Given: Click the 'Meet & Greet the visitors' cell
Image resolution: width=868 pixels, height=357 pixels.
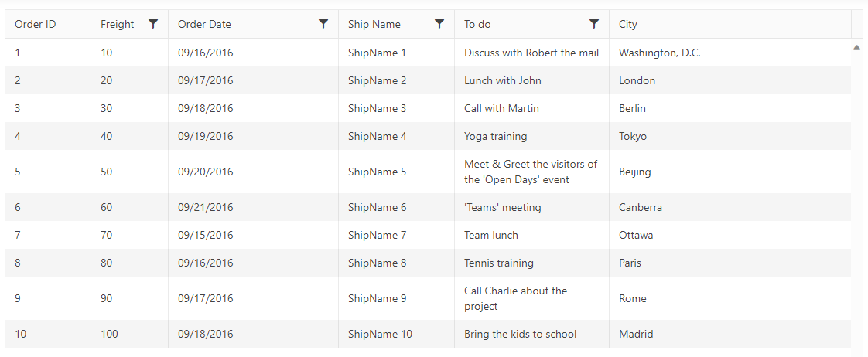Looking at the screenshot, I should click(532, 172).
